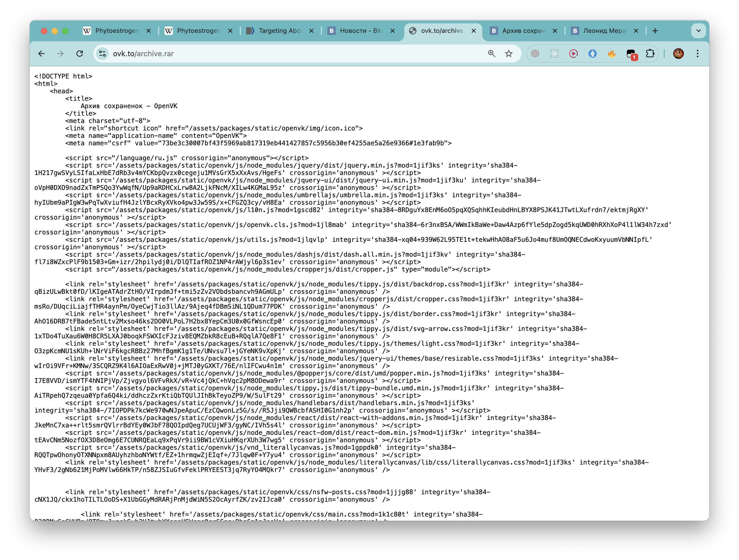
Task: Open a new tab with plus button
Action: point(655,31)
